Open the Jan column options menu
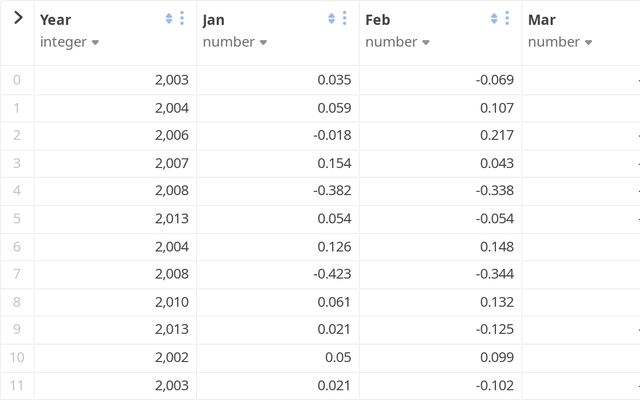Viewport: 640px width, 400px height. point(345,19)
